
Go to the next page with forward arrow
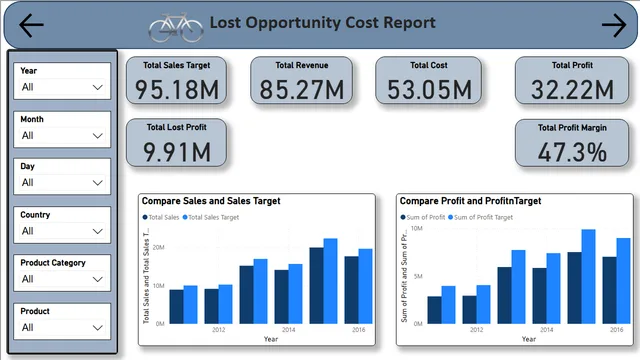[x=614, y=25]
